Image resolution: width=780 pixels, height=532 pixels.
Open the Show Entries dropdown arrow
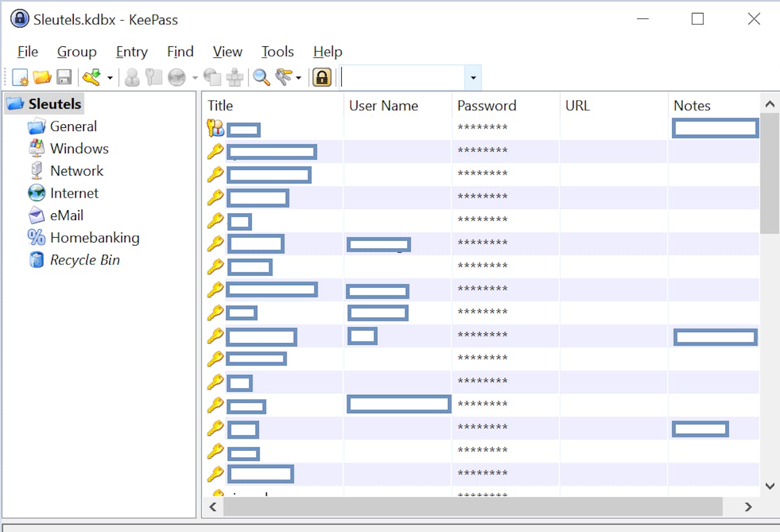(299, 78)
